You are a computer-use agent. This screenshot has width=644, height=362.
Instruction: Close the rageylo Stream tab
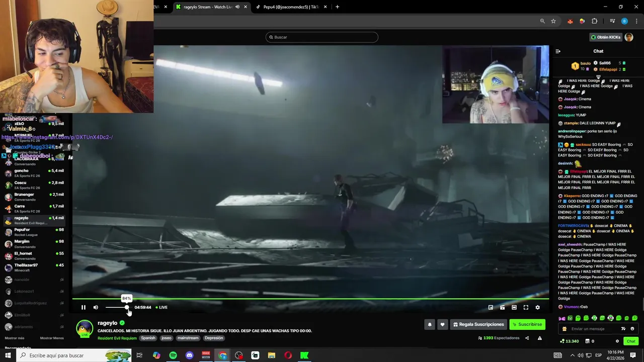(246, 7)
